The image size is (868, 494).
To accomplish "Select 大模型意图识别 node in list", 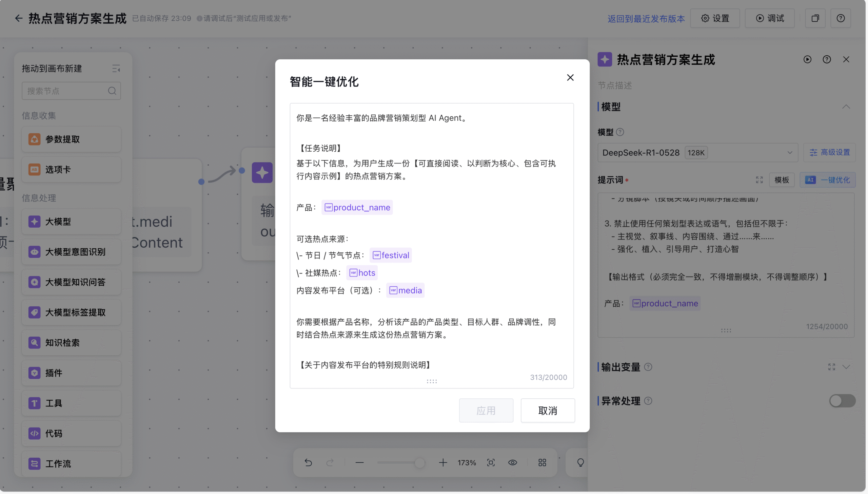I will (71, 252).
